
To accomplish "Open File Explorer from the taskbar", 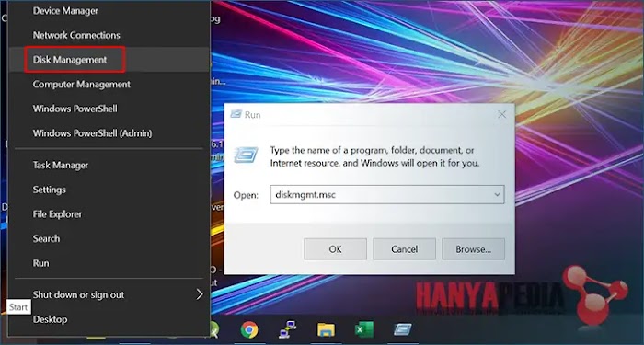I will 326,329.
